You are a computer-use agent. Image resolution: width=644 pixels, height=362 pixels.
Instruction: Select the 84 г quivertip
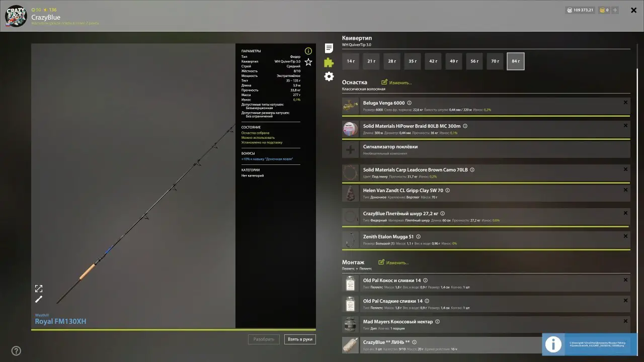coord(516,61)
